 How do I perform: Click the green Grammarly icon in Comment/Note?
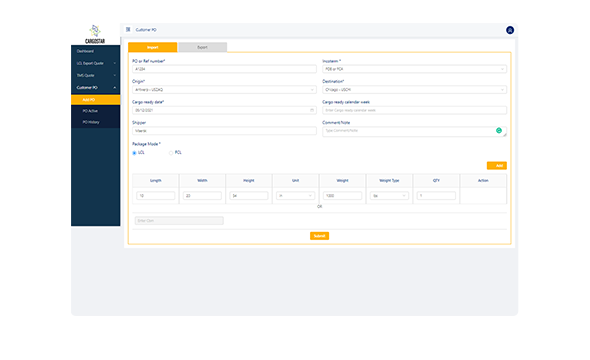coord(499,131)
